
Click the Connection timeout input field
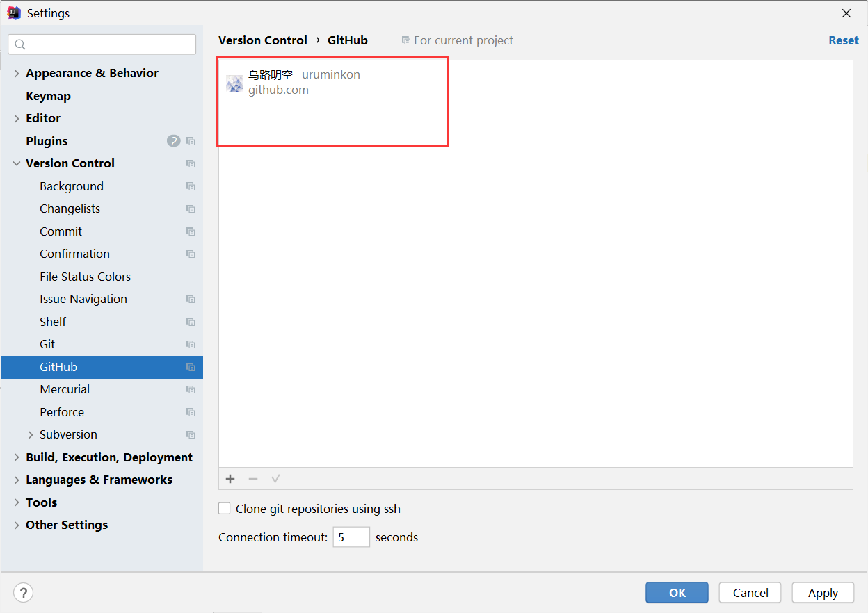click(351, 537)
